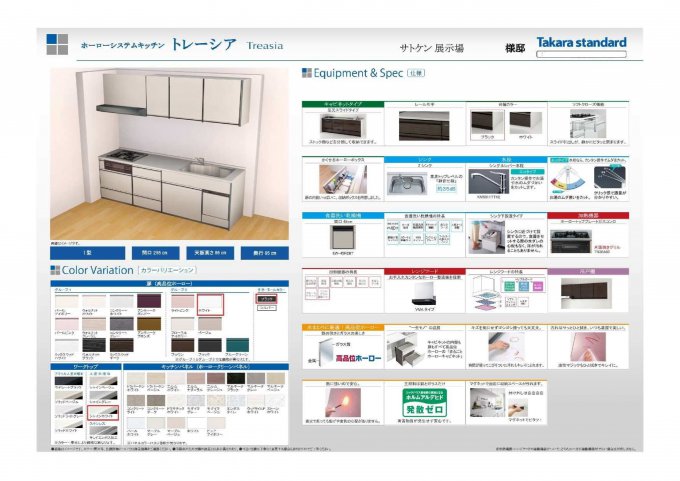Click the Color Variation heading
The height and width of the screenshot is (481, 680).
tap(98, 270)
